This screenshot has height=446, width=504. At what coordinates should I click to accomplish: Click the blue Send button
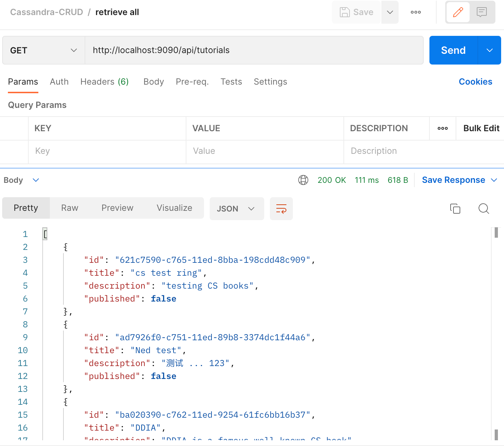[453, 50]
